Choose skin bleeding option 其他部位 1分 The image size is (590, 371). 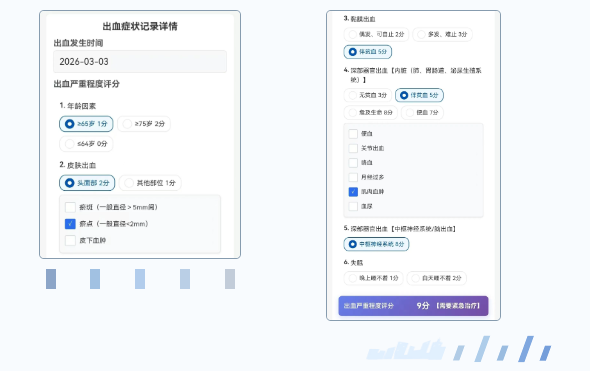click(x=150, y=183)
